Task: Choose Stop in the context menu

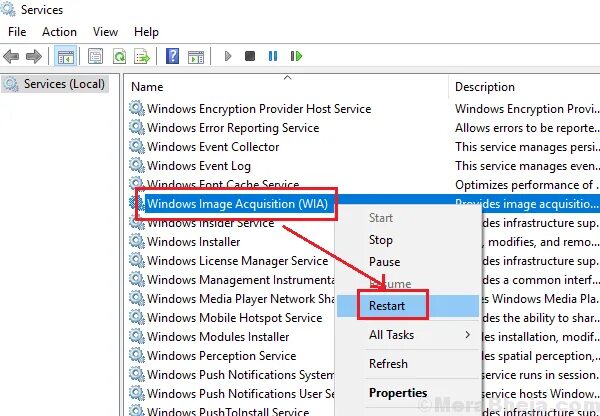Action: point(408,240)
